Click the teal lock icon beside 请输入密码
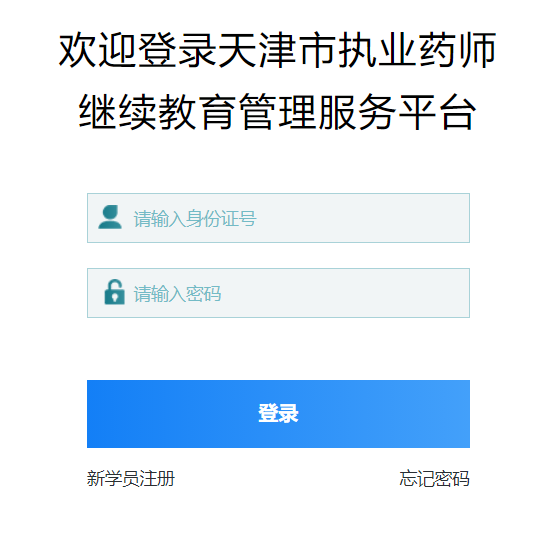 click(x=114, y=292)
